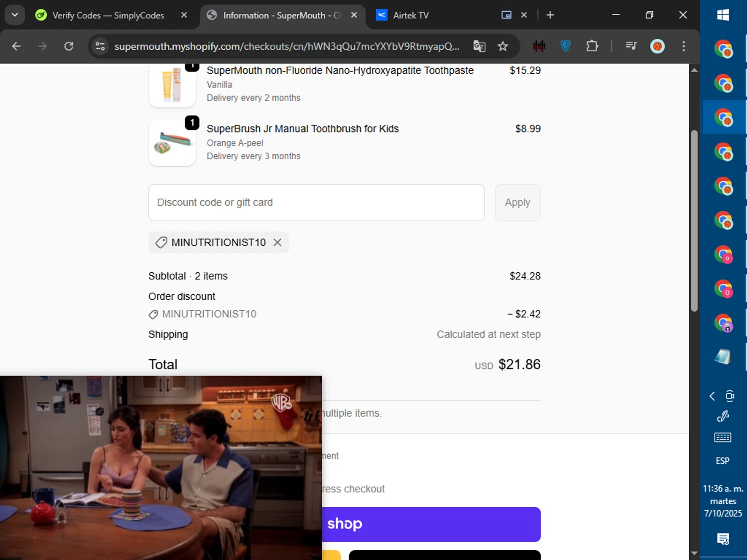Open the tab search dropdown chevron
This screenshot has height=560, width=747.
pyautogui.click(x=15, y=15)
